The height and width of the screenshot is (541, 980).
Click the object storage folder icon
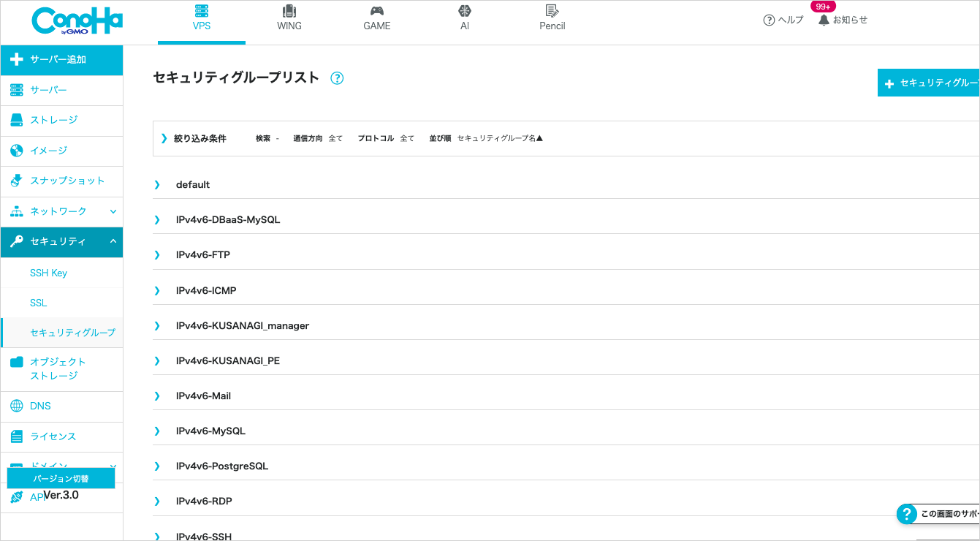17,362
